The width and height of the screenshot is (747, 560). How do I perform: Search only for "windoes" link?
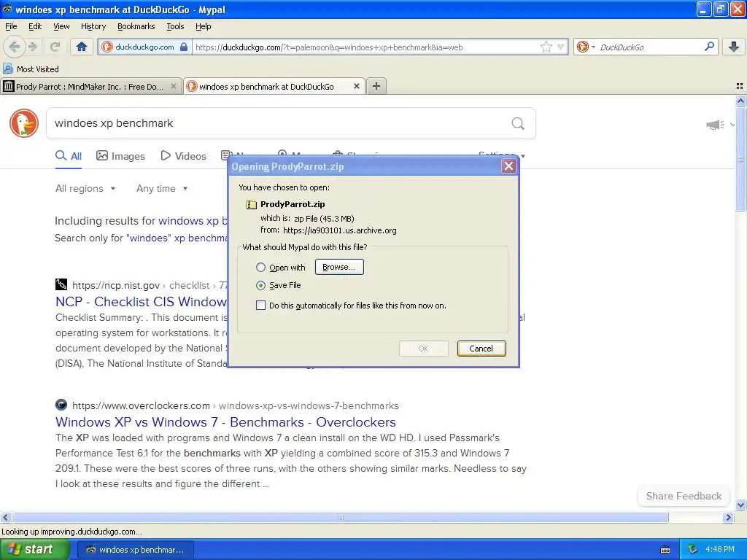click(141, 238)
